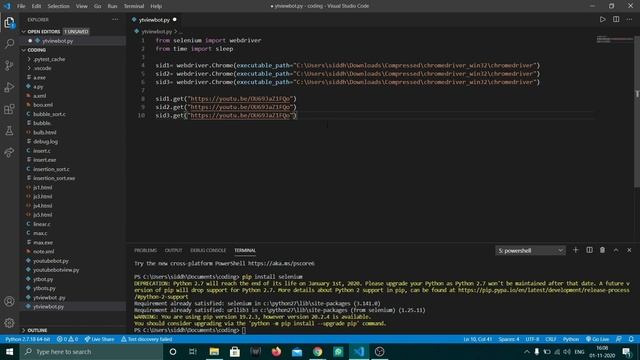This screenshot has width=640, height=360.
Task: Add a new terminal
Action: click(x=576, y=250)
